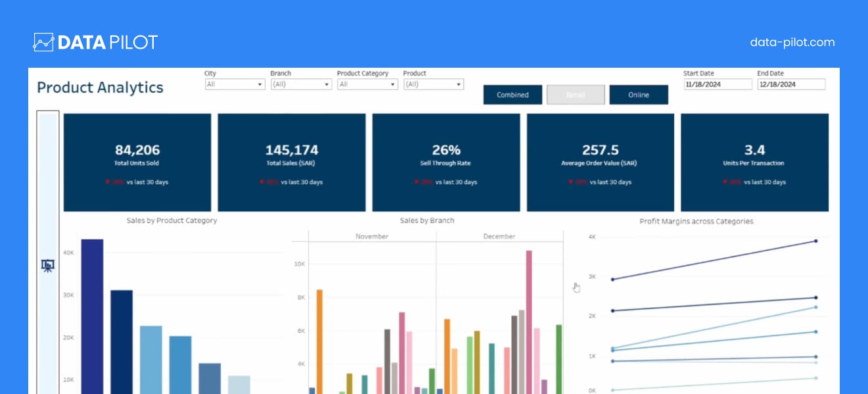Click the 'Product Analytics' dashboard title

100,87
